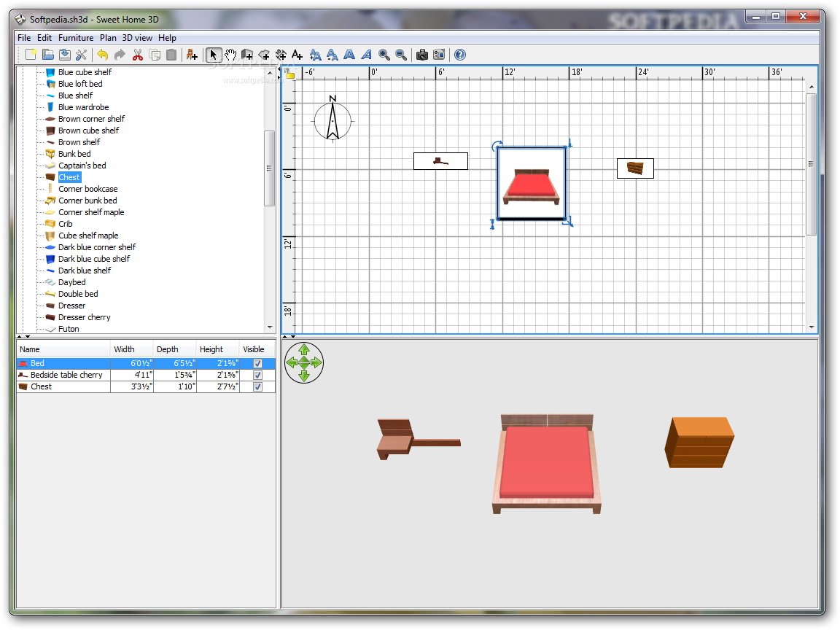Click the New home toolbar icon
Viewport: 840px width, 630px height.
(x=31, y=55)
